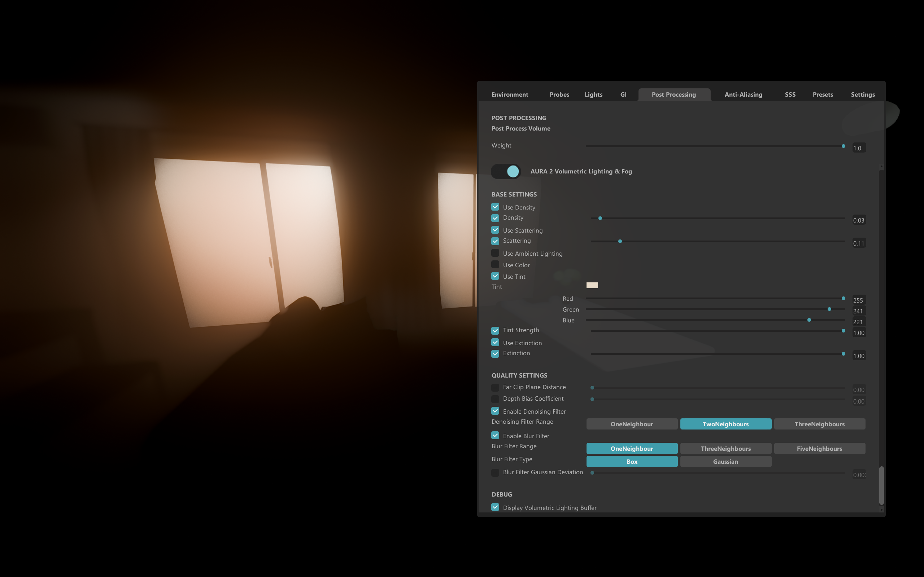Open the Anti-Aliasing tab
Image resolution: width=924 pixels, height=577 pixels.
coord(743,94)
